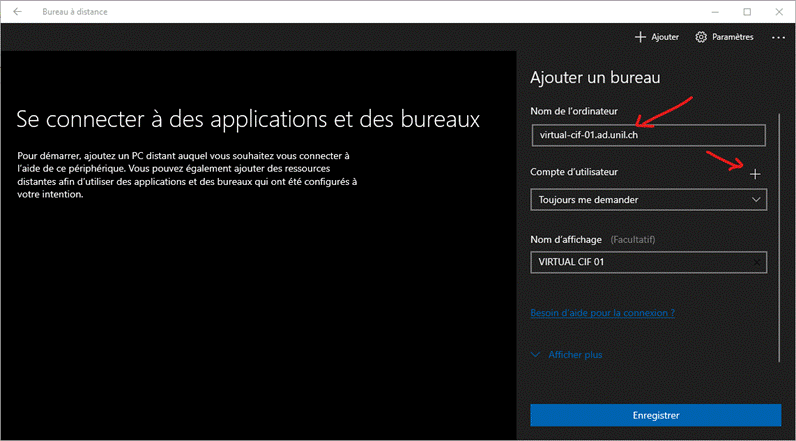This screenshot has width=796, height=441.
Task: Select the 'Paramètres' text in top bar
Action: (x=732, y=37)
